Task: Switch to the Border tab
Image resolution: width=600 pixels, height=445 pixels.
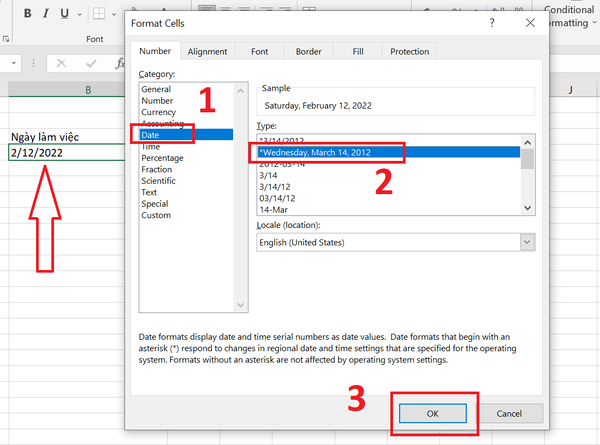Action: point(308,52)
